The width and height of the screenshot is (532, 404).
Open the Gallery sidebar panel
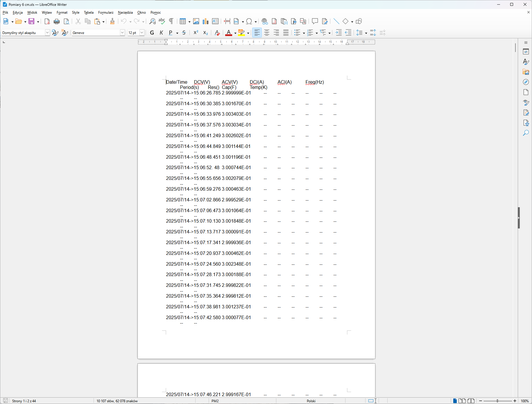526,72
